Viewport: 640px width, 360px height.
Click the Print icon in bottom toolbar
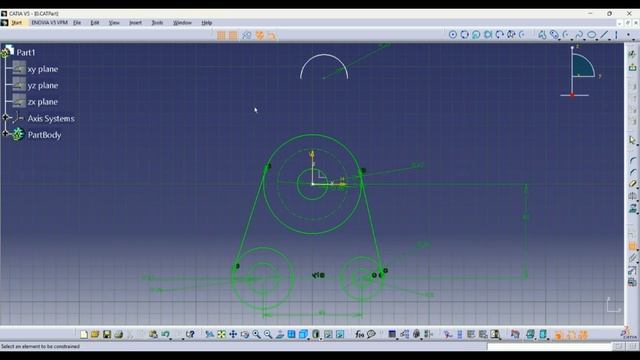click(118, 335)
